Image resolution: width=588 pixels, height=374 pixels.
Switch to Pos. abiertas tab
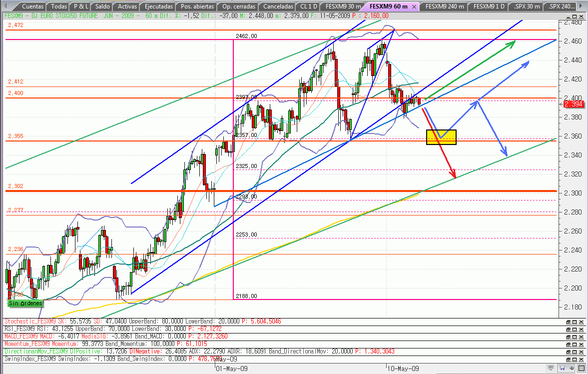(197, 6)
